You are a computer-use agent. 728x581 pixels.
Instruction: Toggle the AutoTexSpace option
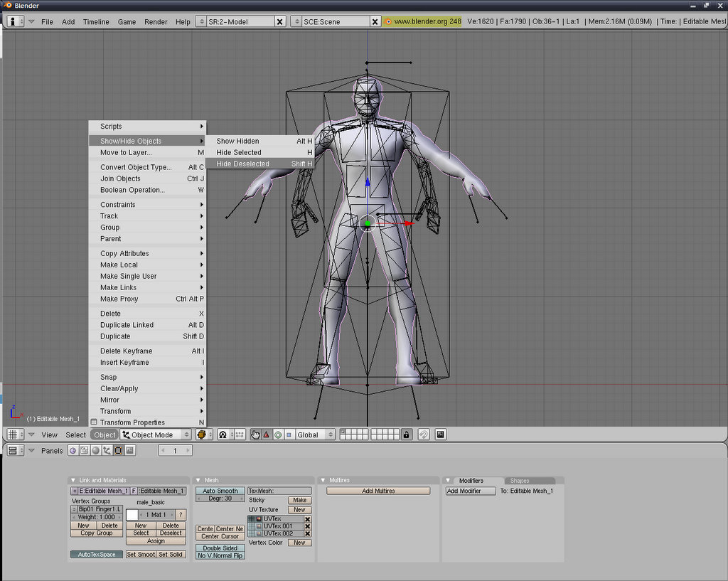click(x=97, y=555)
